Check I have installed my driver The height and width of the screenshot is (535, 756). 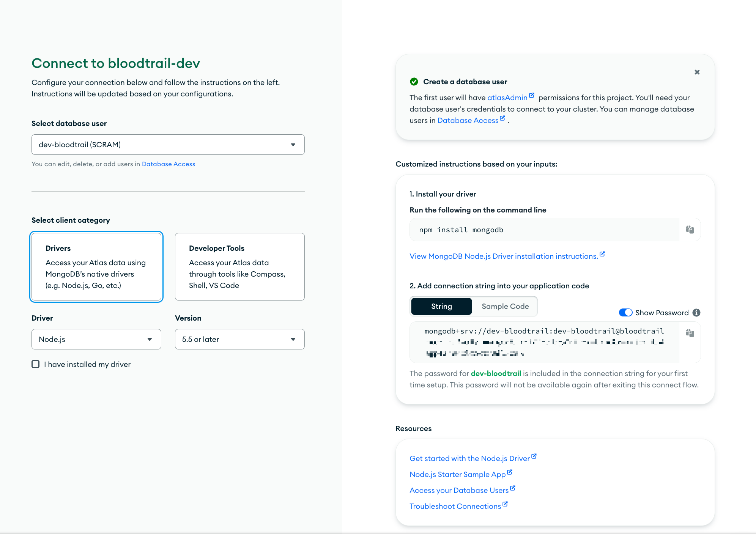coord(36,364)
